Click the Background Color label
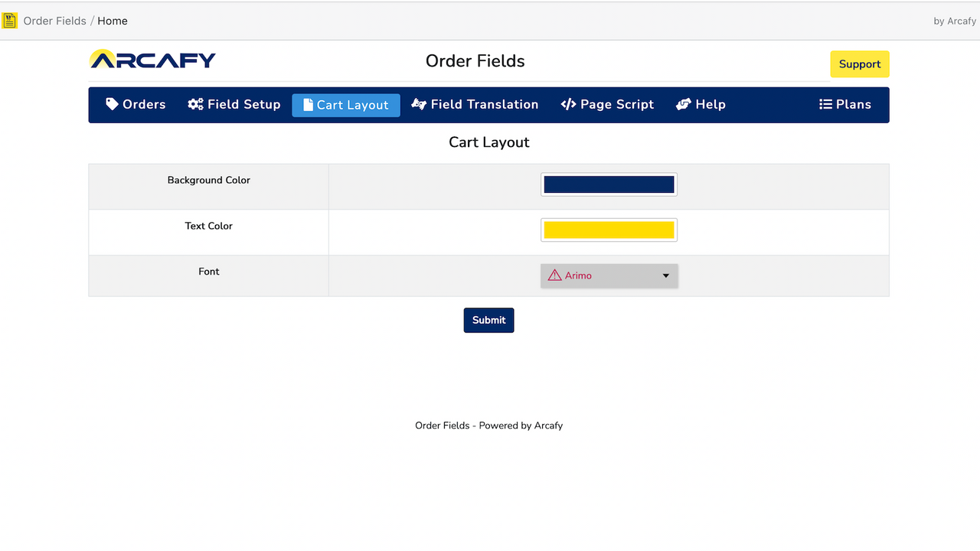 click(209, 181)
